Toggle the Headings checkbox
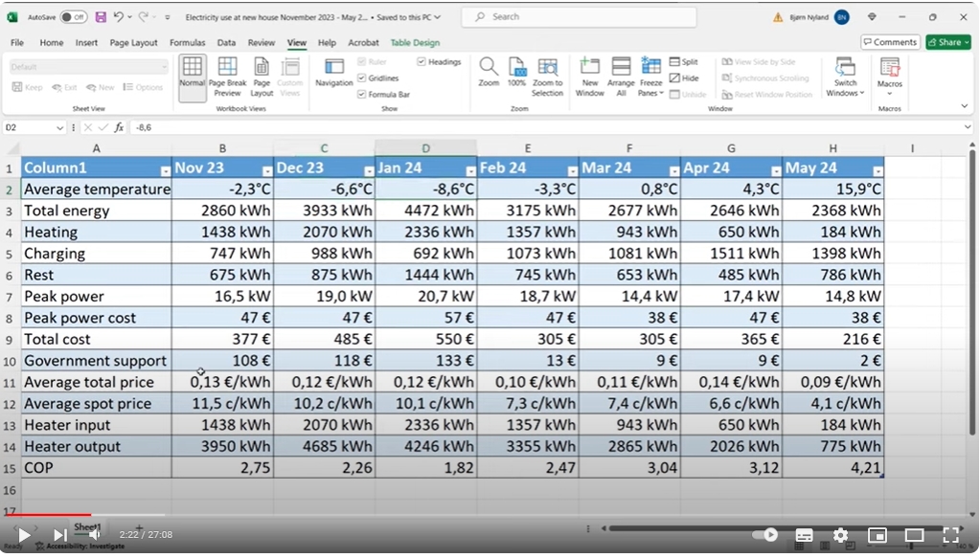This screenshot has width=980, height=558. (x=422, y=61)
